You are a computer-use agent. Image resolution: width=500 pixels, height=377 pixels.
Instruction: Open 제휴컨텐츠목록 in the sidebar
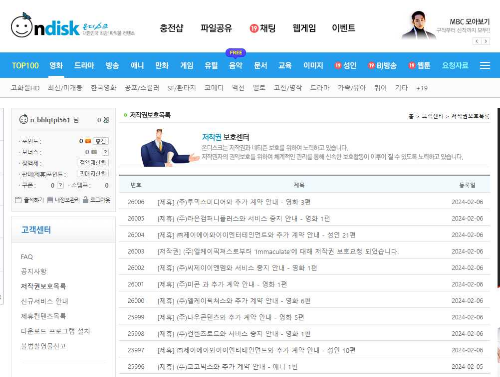pos(43,316)
